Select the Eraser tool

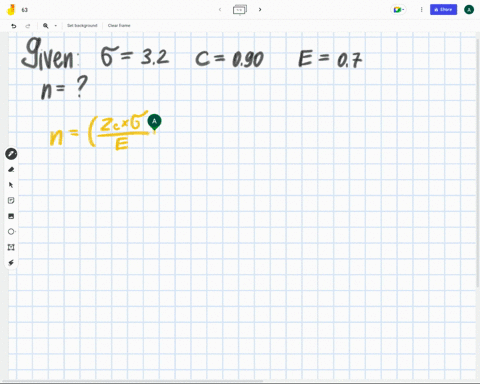[x=11, y=170]
